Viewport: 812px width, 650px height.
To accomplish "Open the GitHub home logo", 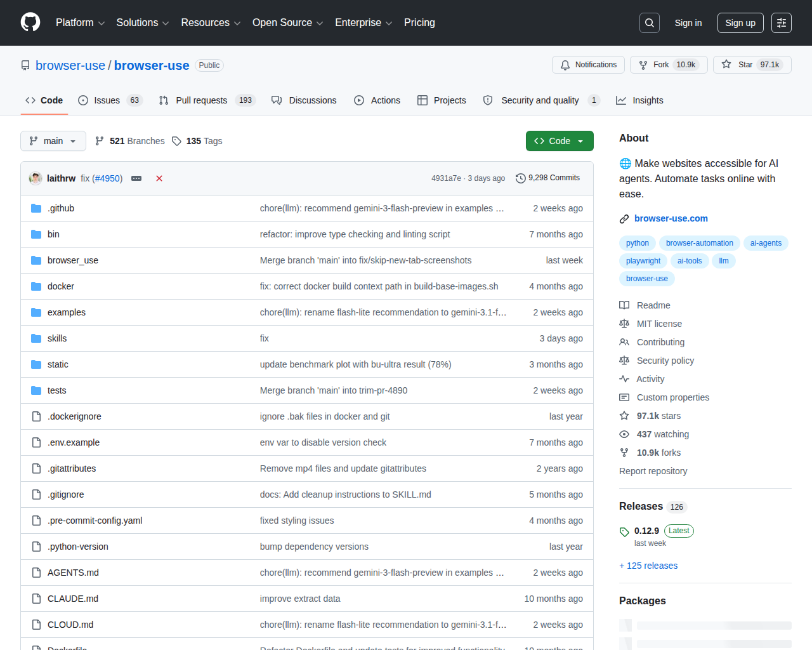I will point(30,22).
